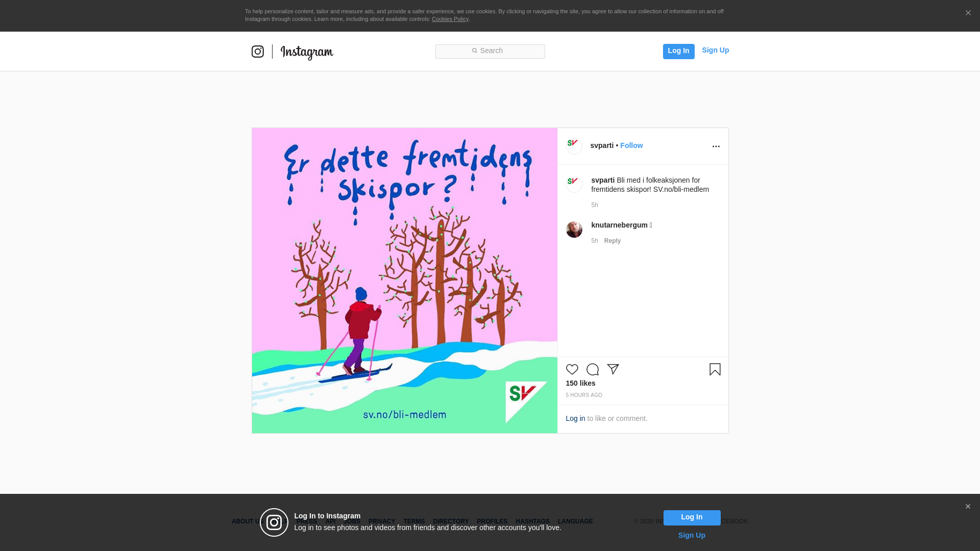Open comments with the speech bubble icon

point(593,369)
